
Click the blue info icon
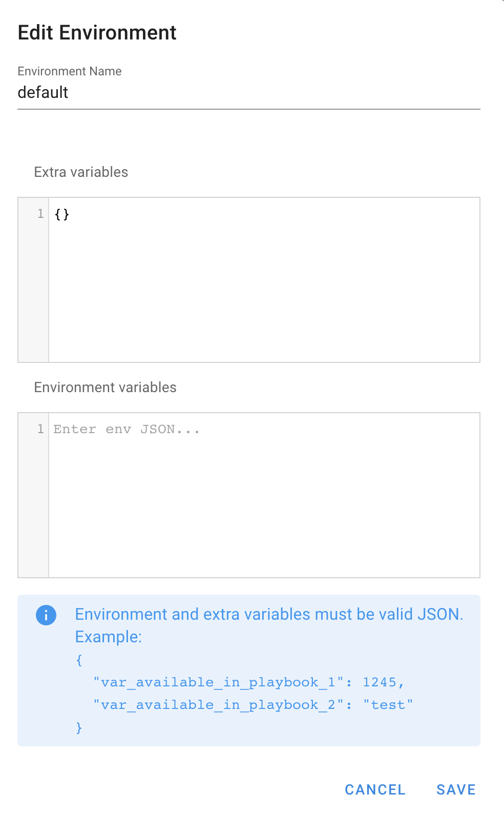coord(46,615)
